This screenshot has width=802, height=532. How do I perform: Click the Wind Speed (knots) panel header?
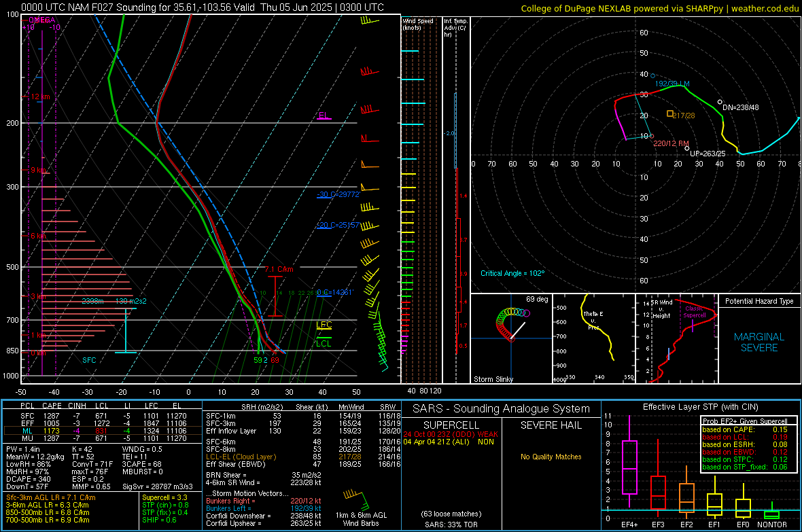pos(418,24)
